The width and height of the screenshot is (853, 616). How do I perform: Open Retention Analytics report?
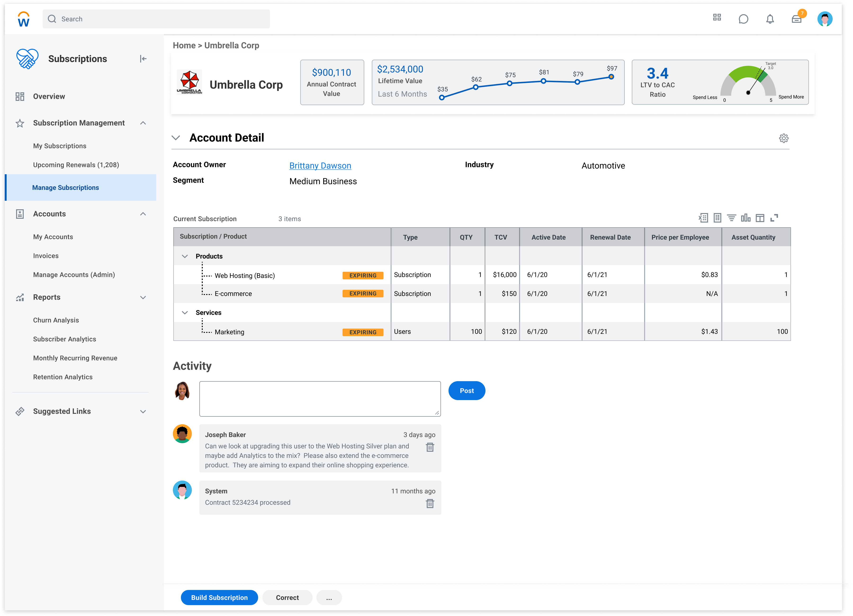point(63,377)
